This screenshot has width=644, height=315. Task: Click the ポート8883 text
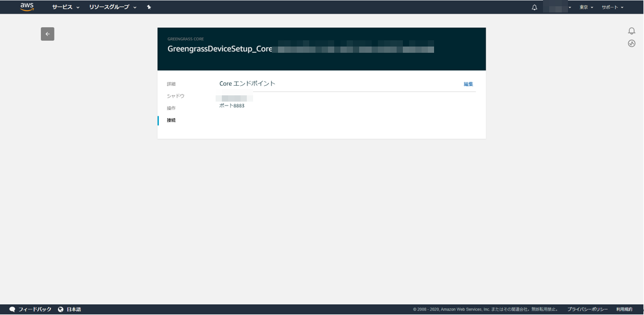(x=232, y=106)
